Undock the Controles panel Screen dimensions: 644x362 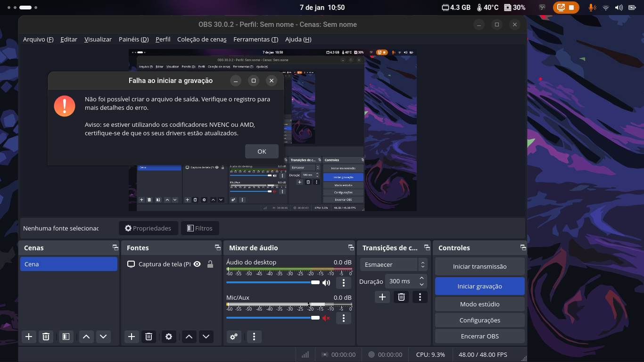tap(523, 247)
